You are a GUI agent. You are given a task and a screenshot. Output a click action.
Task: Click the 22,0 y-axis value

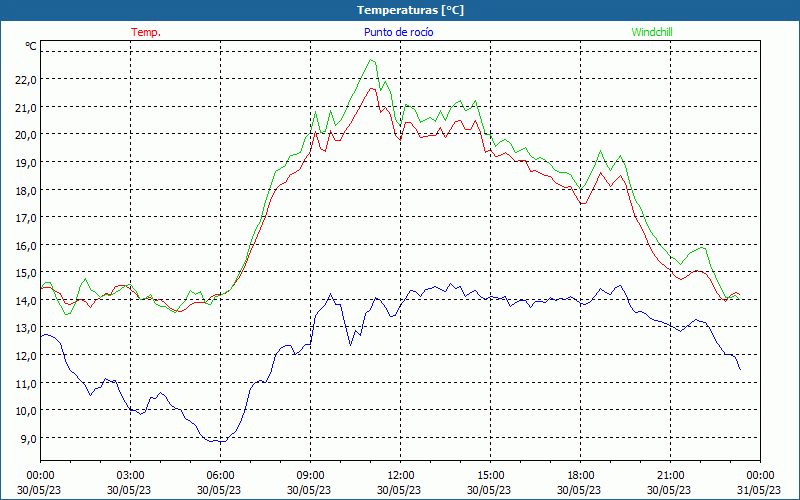coord(27,80)
